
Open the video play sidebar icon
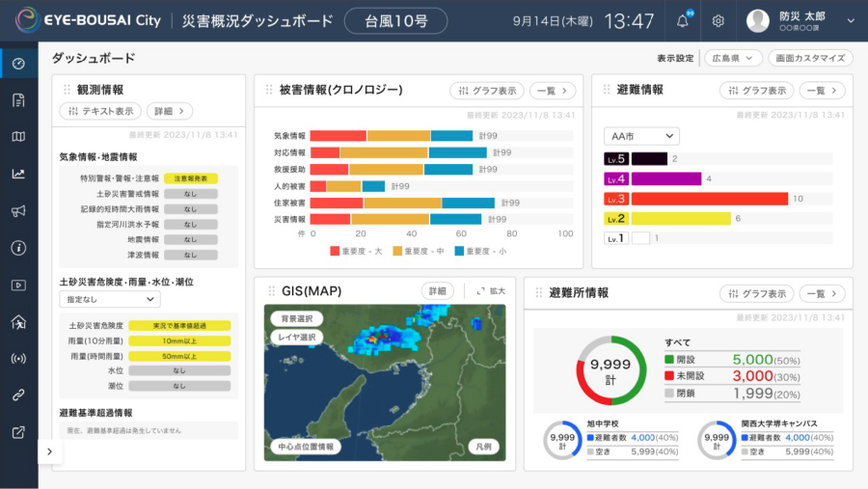pos(18,285)
